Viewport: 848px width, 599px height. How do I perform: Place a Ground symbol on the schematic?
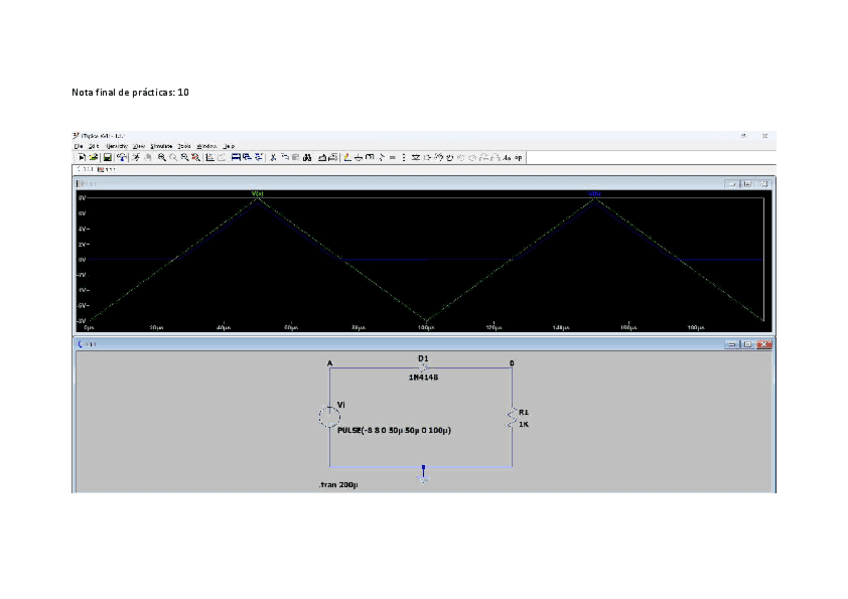click(358, 156)
